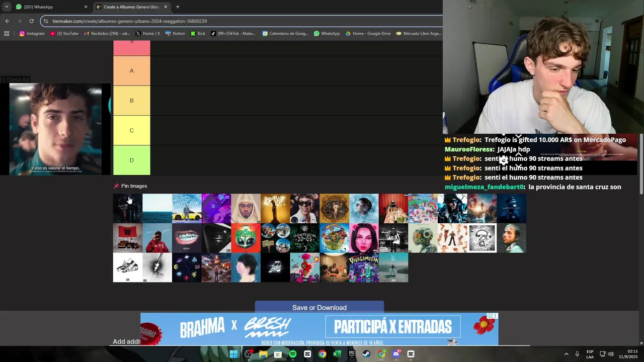Image resolution: width=644 pixels, height=362 pixels.
Task: Open the Chrome apps grid icon
Action: pos(7,34)
